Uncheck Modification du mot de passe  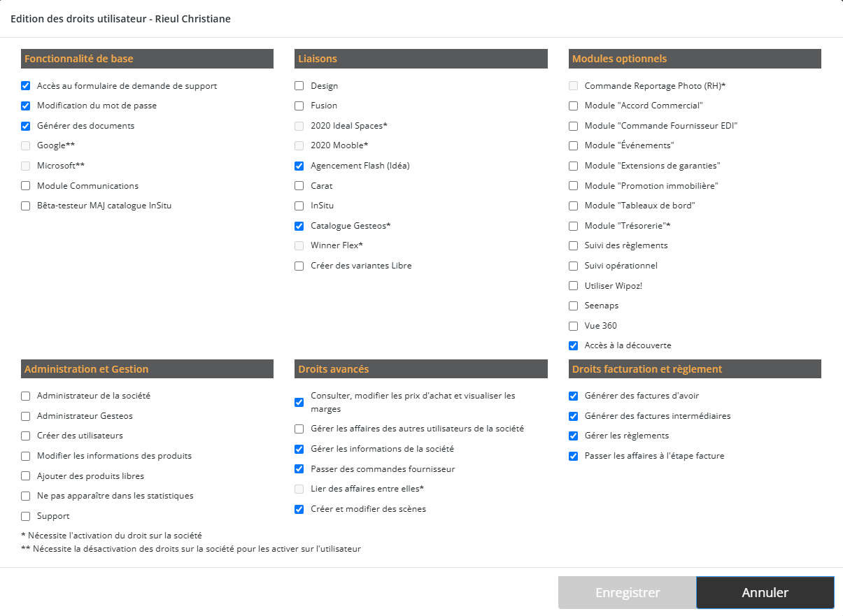tap(26, 106)
